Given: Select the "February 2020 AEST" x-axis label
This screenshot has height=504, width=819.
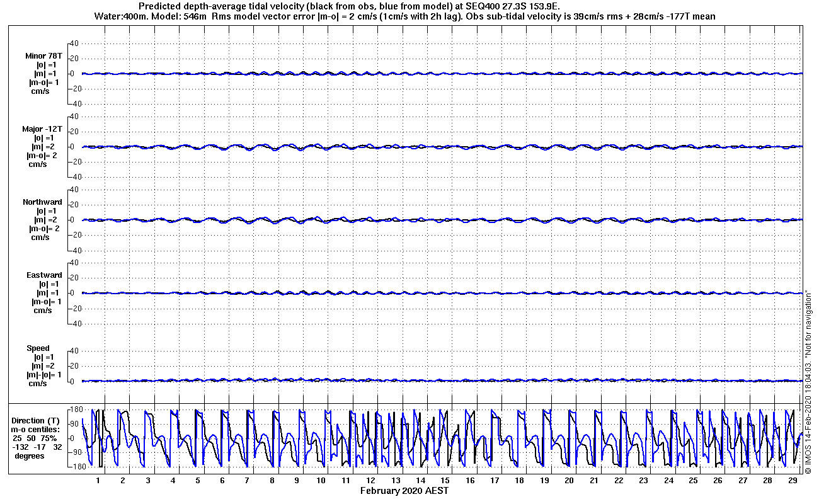Looking at the screenshot, I should pos(404,490).
